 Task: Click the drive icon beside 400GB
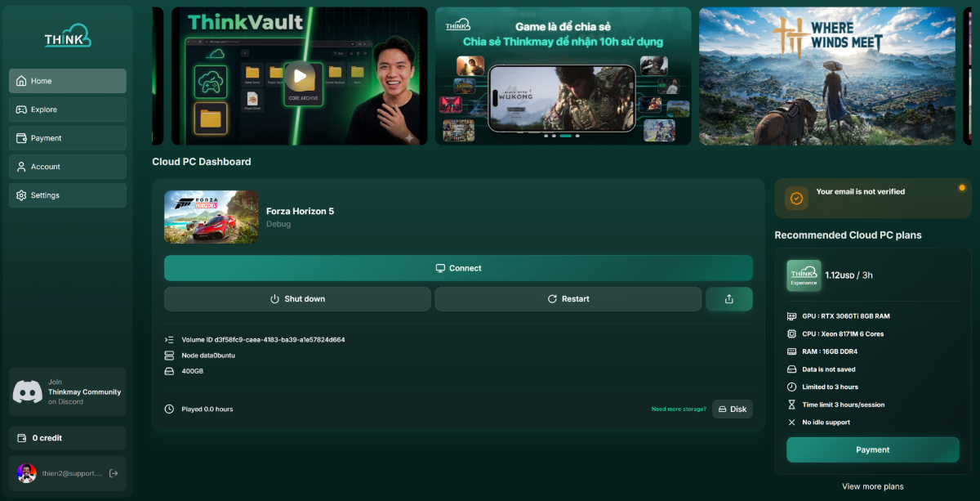[x=169, y=371]
